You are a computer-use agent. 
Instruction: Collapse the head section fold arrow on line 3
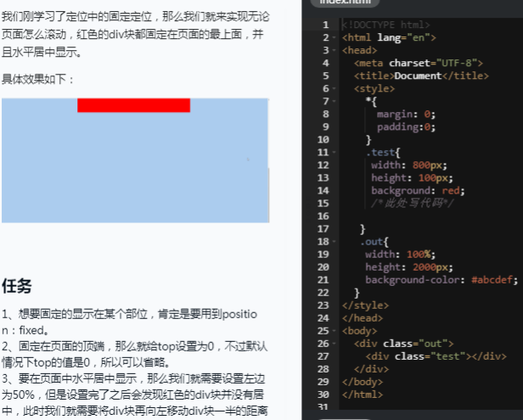coord(335,50)
